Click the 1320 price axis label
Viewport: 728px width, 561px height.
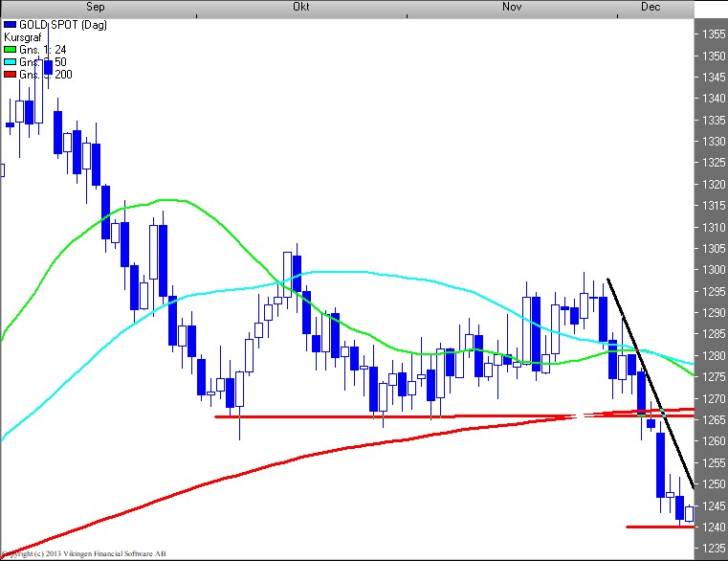click(x=713, y=185)
